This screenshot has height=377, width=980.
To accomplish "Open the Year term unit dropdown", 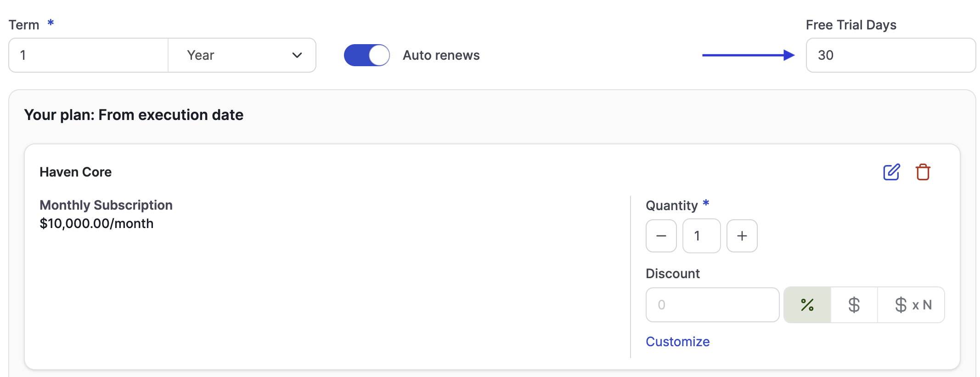I will pos(242,55).
